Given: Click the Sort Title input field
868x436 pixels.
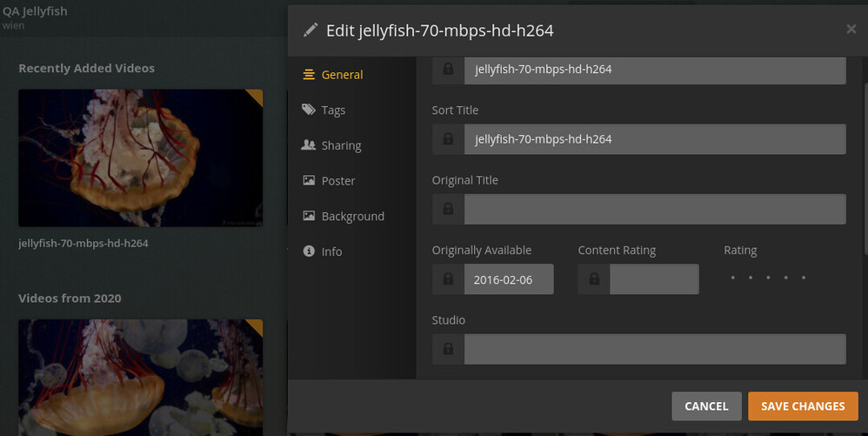Looking at the screenshot, I should point(655,139).
